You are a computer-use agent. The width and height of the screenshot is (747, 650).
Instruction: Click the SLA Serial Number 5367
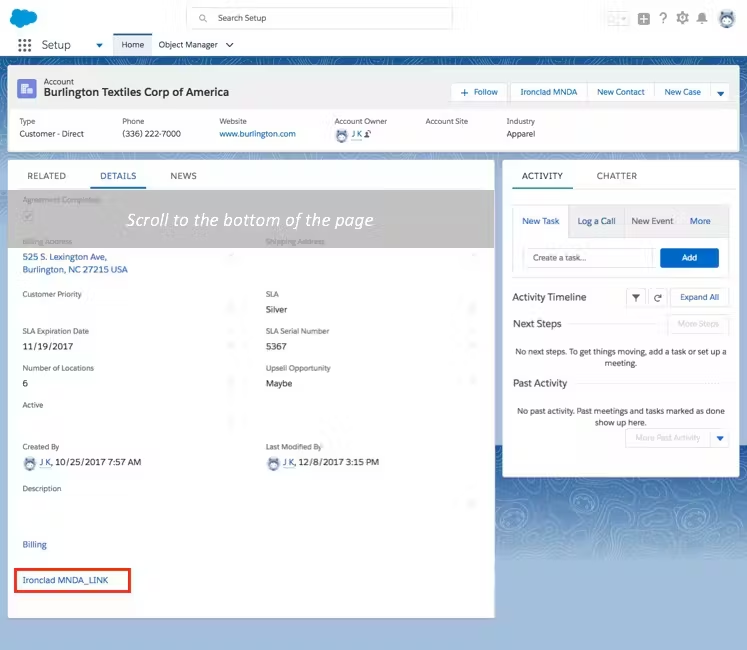point(276,346)
